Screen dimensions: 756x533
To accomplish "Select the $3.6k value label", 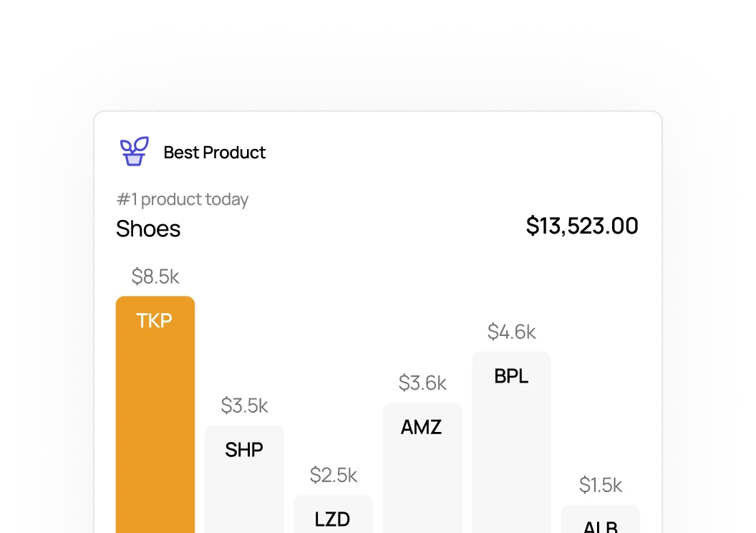I will click(422, 383).
